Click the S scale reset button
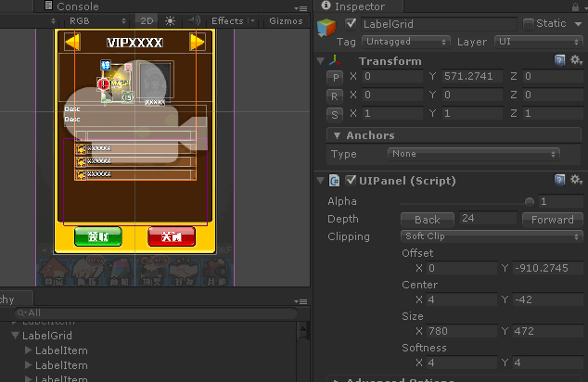This screenshot has height=382, width=588. [335, 114]
